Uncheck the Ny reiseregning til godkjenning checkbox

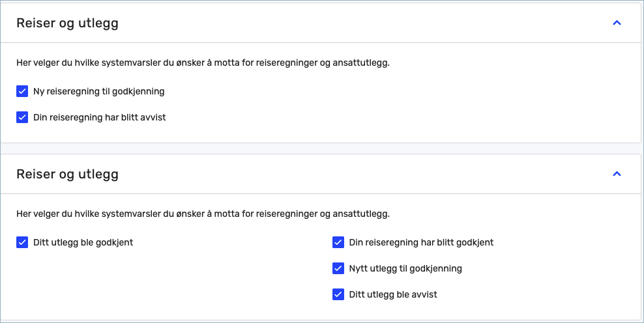(x=22, y=91)
